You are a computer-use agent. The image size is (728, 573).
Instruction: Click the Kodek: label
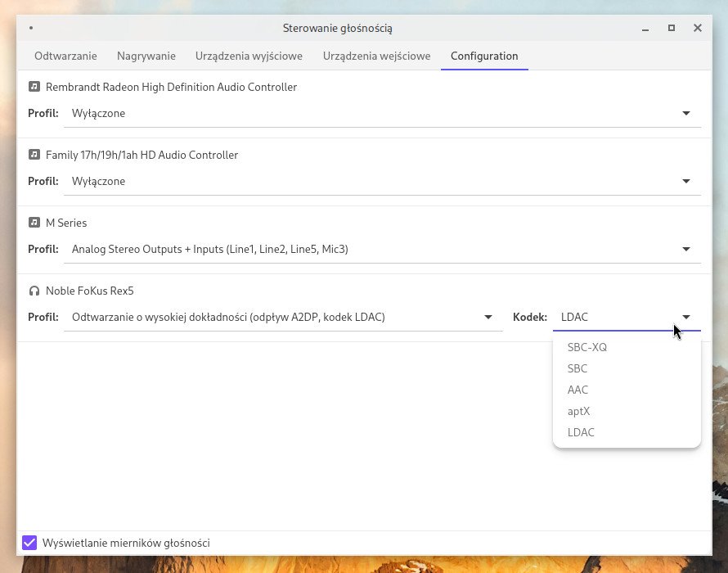530,317
